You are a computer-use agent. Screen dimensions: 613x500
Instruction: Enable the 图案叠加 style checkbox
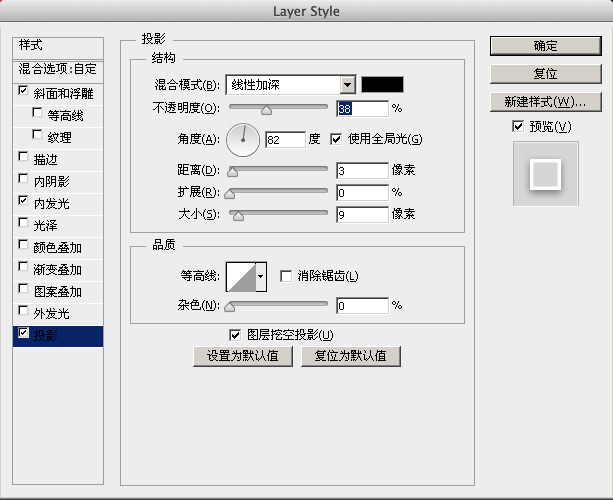(23, 289)
